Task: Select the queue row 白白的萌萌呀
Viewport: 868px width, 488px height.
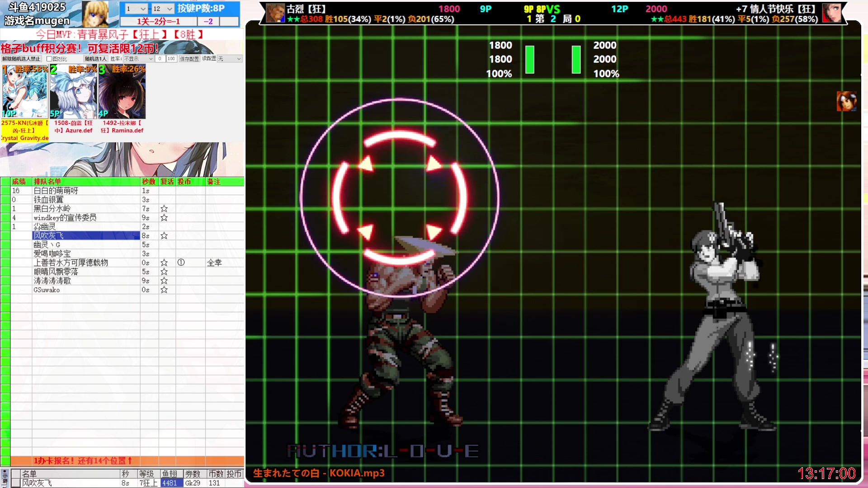Action: tap(122, 191)
